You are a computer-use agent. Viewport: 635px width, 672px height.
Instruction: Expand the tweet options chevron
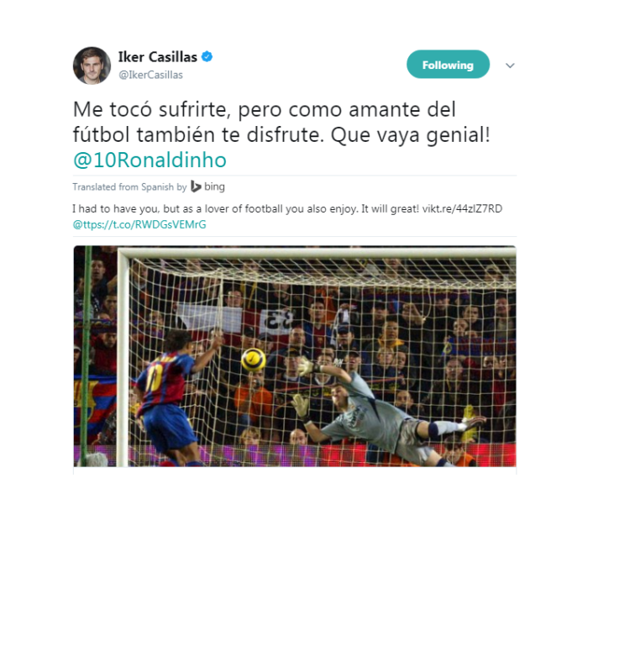510,66
